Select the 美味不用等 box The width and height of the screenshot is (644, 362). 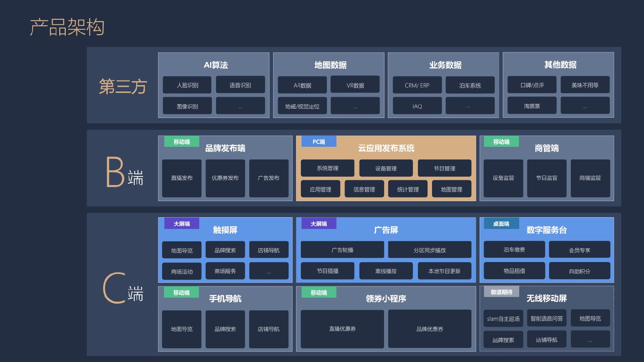pos(585,85)
